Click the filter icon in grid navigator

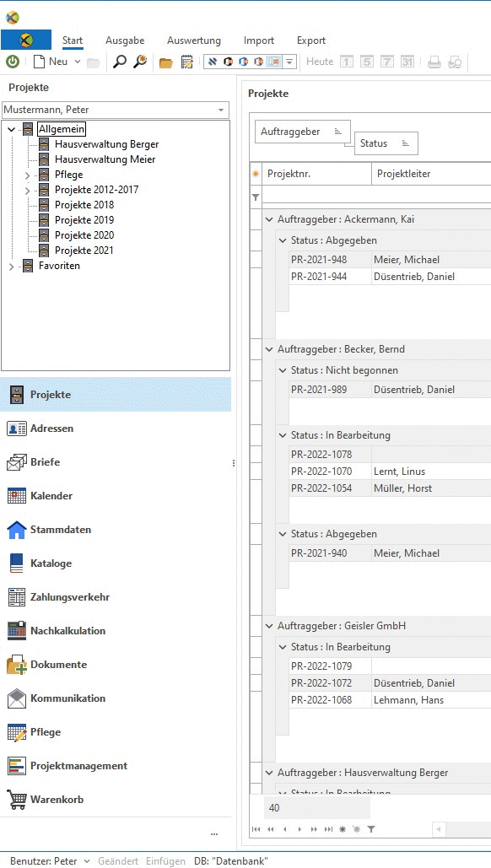tap(371, 829)
